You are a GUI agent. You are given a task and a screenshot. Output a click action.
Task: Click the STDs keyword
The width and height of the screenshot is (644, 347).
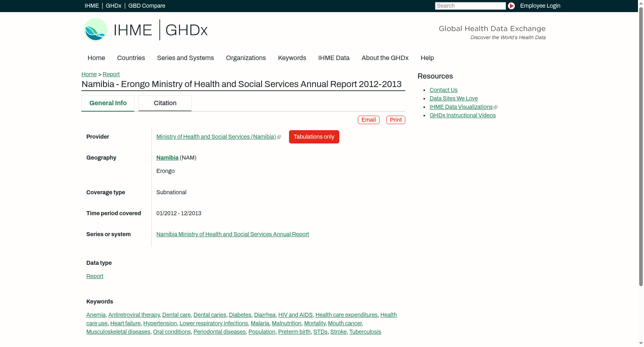(320, 332)
